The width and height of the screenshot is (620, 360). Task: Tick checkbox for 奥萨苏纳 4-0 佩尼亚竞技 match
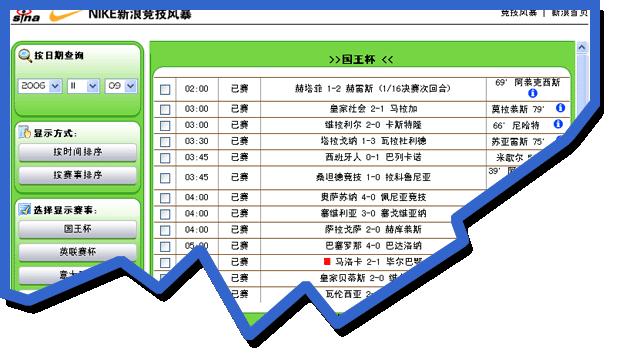[165, 198]
